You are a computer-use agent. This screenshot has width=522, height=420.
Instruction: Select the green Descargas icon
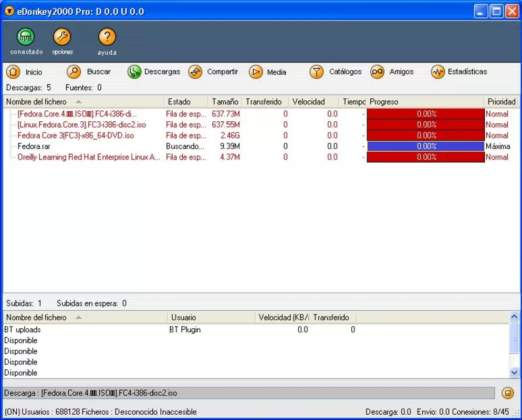point(134,72)
